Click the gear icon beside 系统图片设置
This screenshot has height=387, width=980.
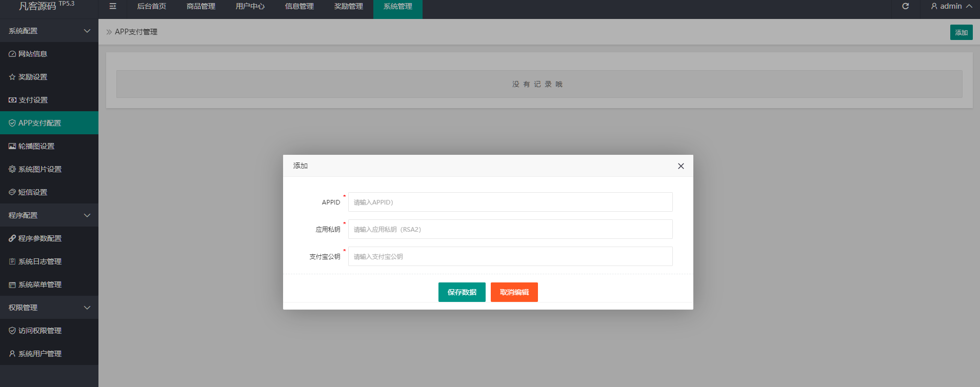tap(12, 169)
